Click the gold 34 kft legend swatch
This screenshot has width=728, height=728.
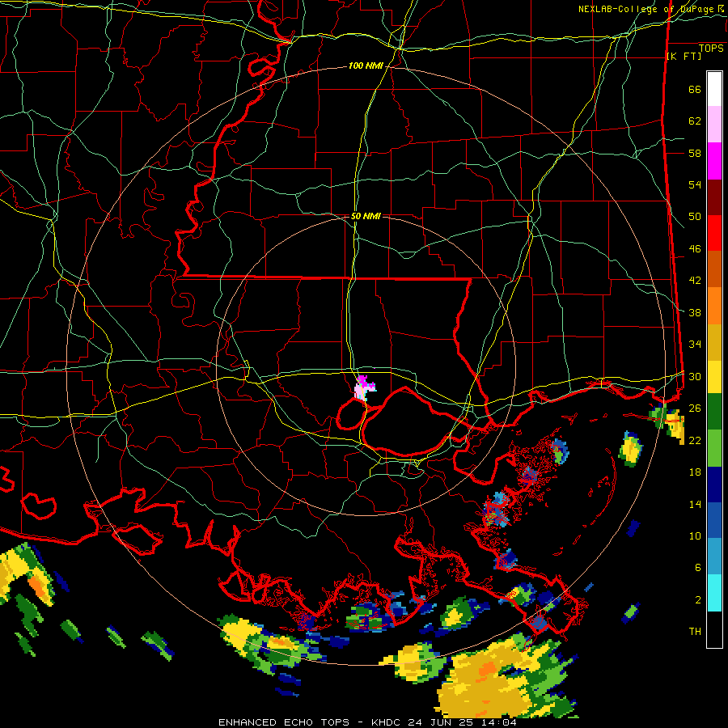pyautogui.click(x=714, y=342)
